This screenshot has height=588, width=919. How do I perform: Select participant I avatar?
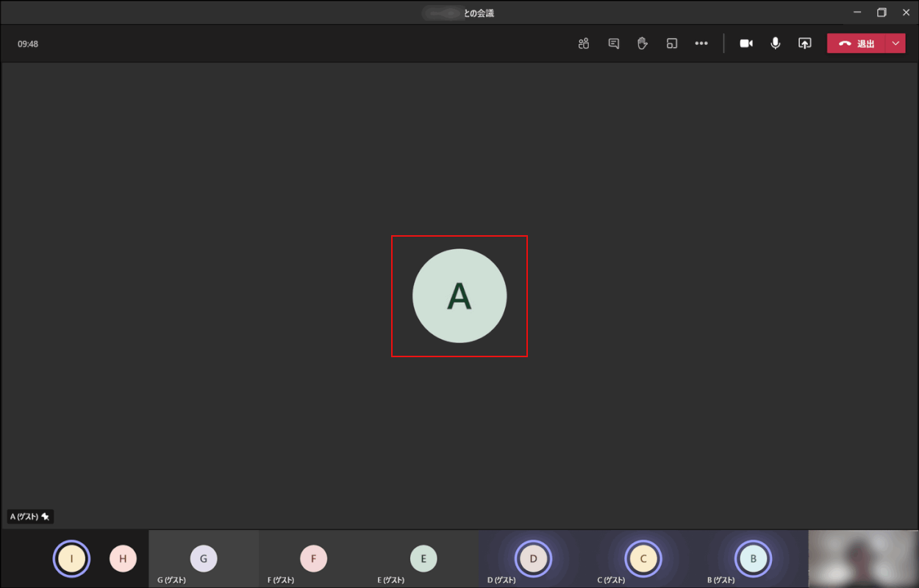[71, 559]
